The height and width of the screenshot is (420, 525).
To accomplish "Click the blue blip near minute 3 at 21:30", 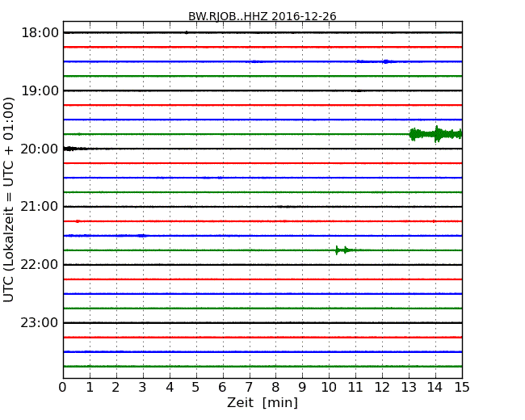I will [142, 236].
